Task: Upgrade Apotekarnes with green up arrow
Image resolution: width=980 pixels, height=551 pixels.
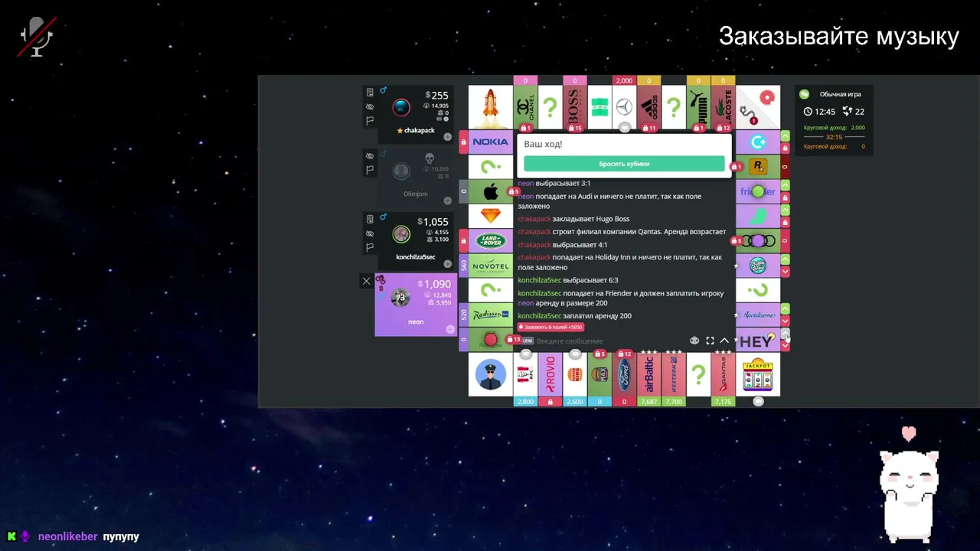Action: pos(786,308)
